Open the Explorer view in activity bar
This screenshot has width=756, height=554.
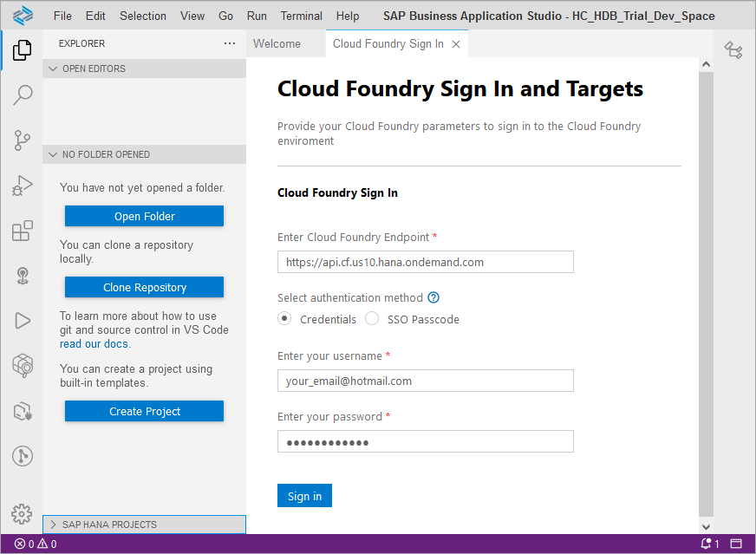pos(23,50)
